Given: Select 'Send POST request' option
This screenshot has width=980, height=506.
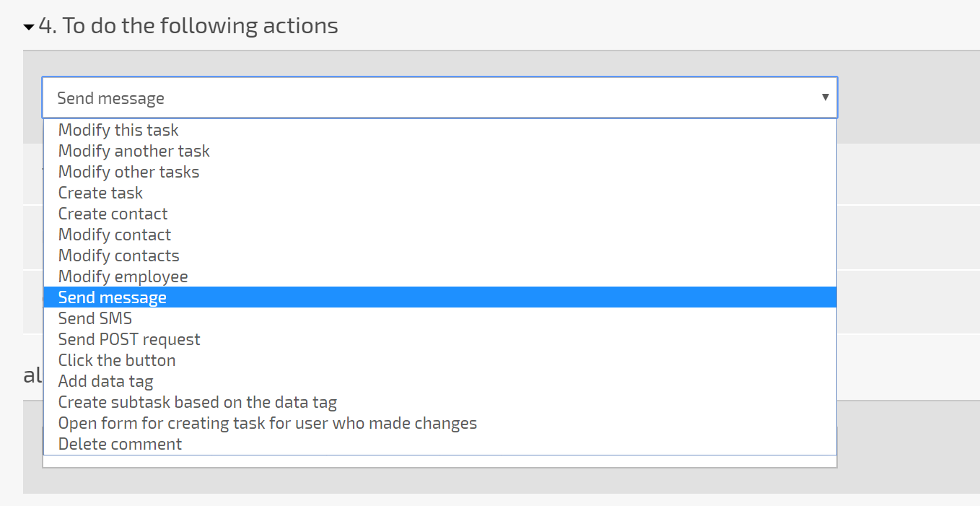Looking at the screenshot, I should point(439,339).
